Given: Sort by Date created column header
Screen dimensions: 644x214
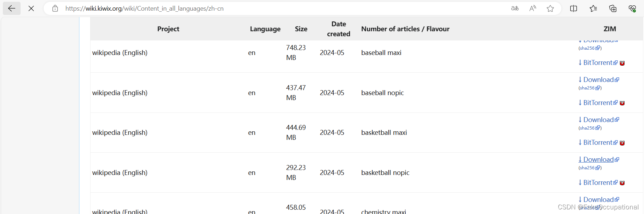Looking at the screenshot, I should (x=339, y=29).
